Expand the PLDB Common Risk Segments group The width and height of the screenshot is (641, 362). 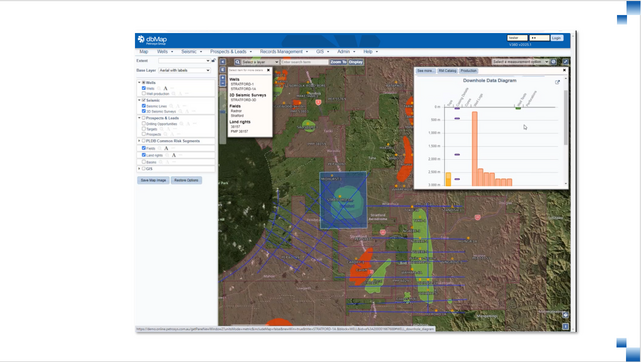[x=139, y=141]
